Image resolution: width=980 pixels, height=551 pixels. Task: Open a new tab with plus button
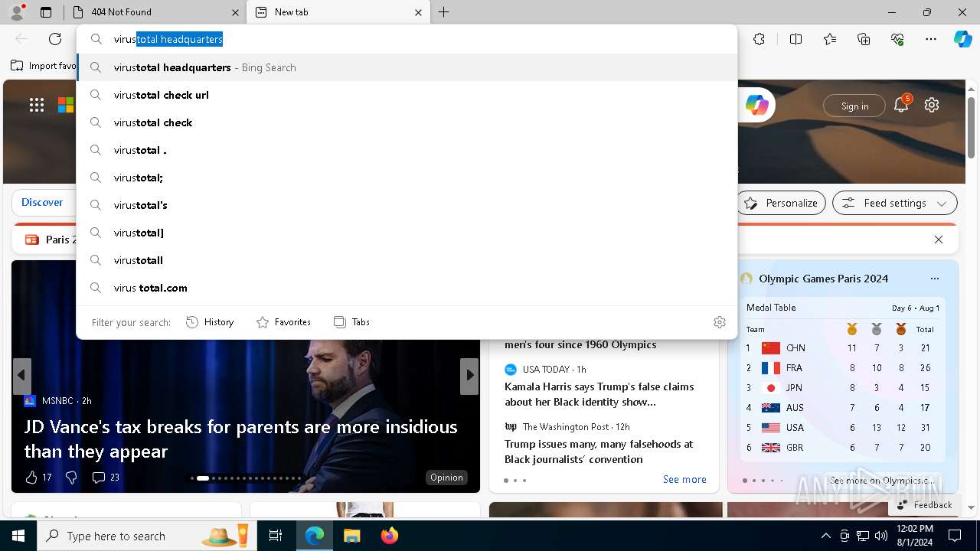444,12
